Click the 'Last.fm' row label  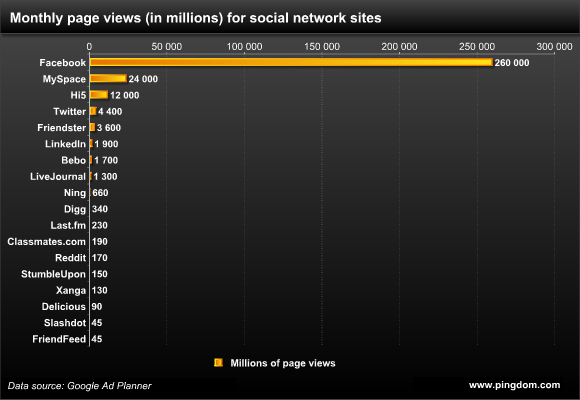[68, 225]
